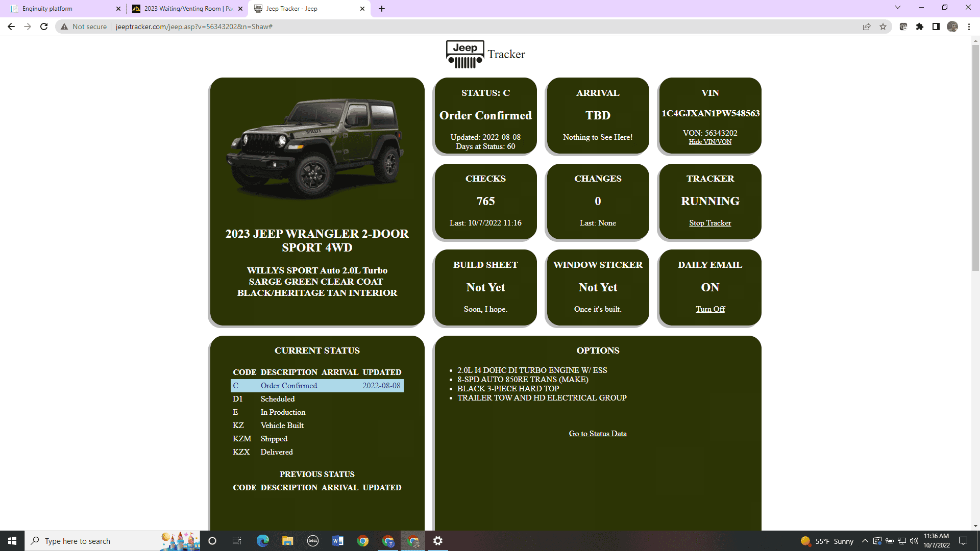
Task: Open the taskbar clock and date
Action: click(936, 541)
